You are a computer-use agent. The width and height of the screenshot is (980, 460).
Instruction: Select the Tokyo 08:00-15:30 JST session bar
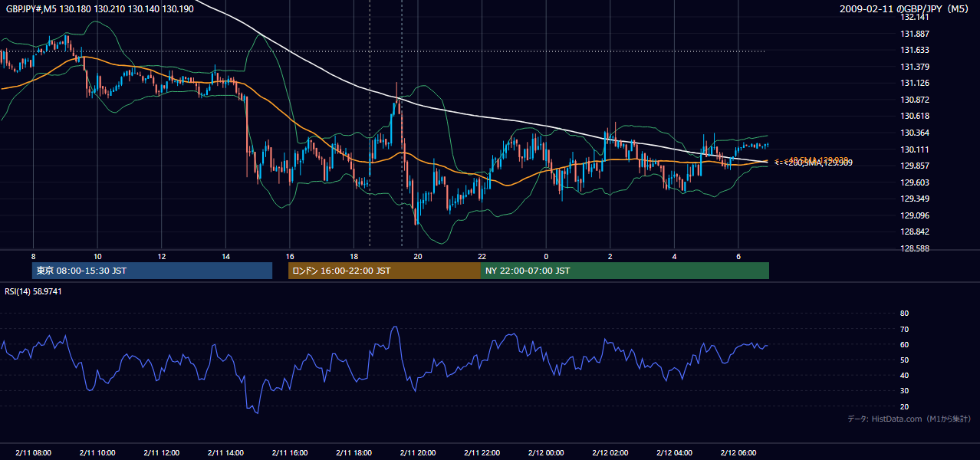153,271
